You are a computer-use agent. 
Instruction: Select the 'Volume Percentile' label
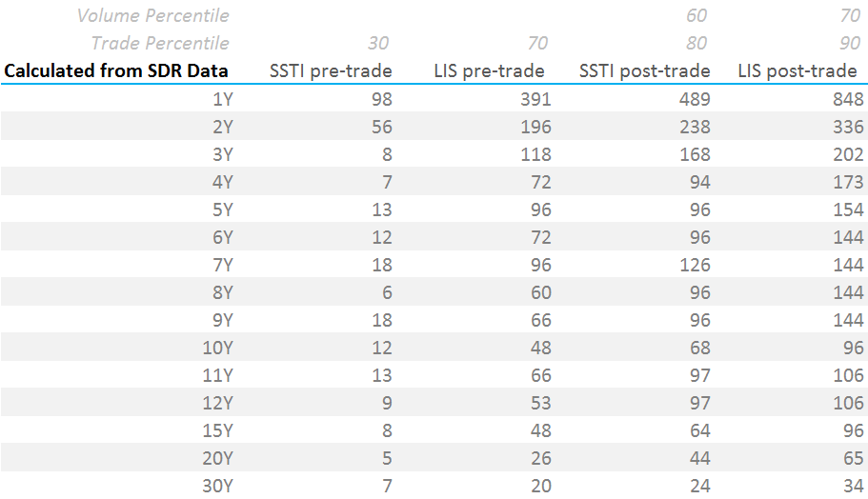click(x=152, y=16)
